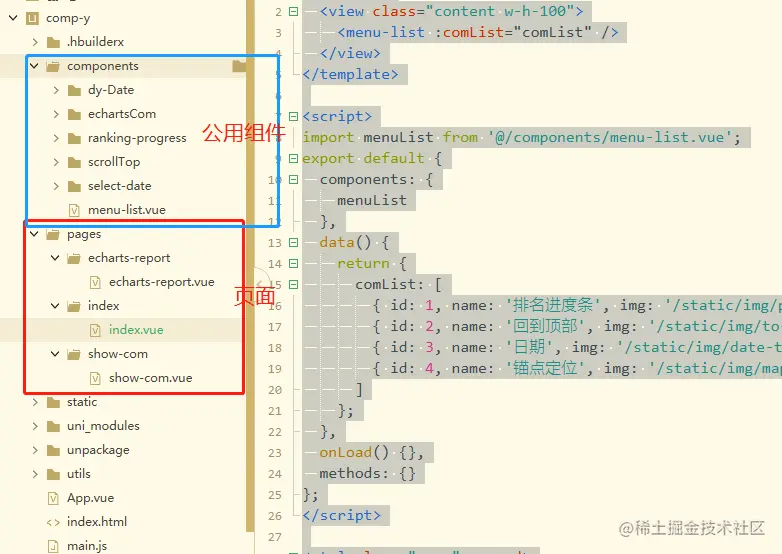This screenshot has width=782, height=554.
Task: Click the methods: {} line text
Action: pyautogui.click(x=367, y=473)
